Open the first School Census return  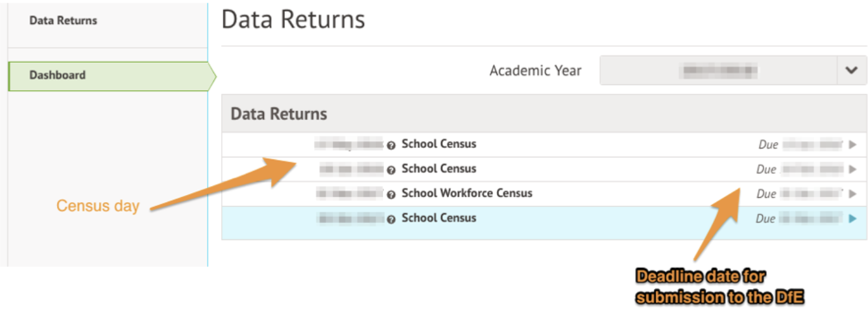coord(439,144)
